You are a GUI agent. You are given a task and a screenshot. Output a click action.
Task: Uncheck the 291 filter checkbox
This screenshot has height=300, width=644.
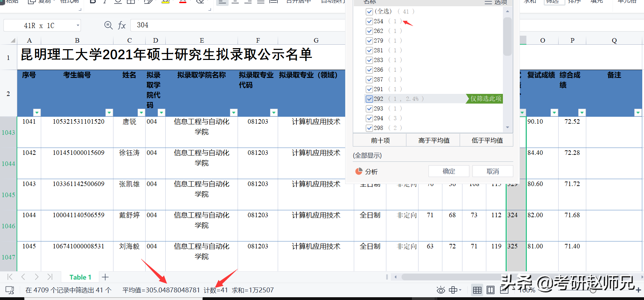pos(369,89)
